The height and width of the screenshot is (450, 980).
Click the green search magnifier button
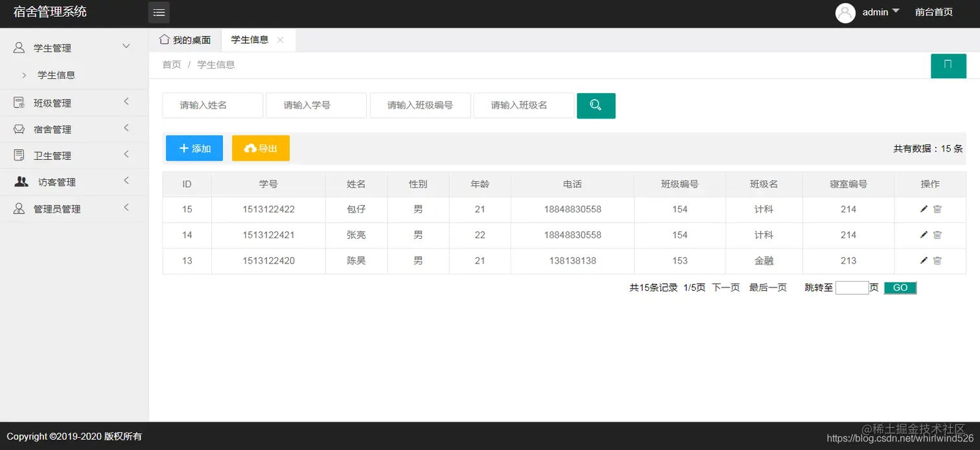pos(596,106)
